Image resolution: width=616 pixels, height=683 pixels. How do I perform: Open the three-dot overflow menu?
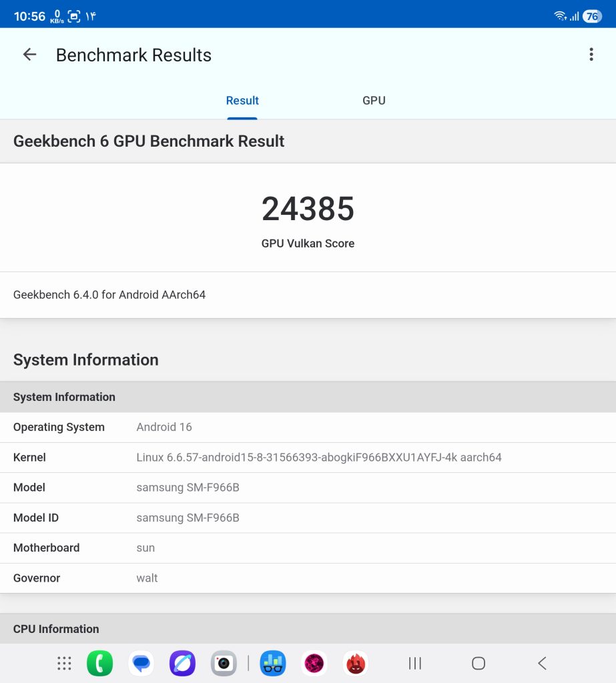click(x=591, y=55)
